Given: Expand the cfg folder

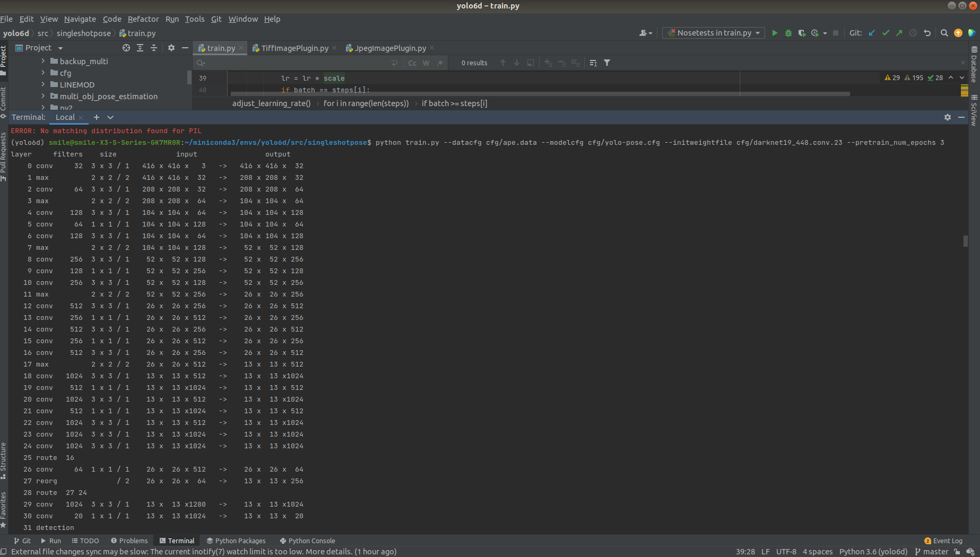Looking at the screenshot, I should pyautogui.click(x=43, y=73).
